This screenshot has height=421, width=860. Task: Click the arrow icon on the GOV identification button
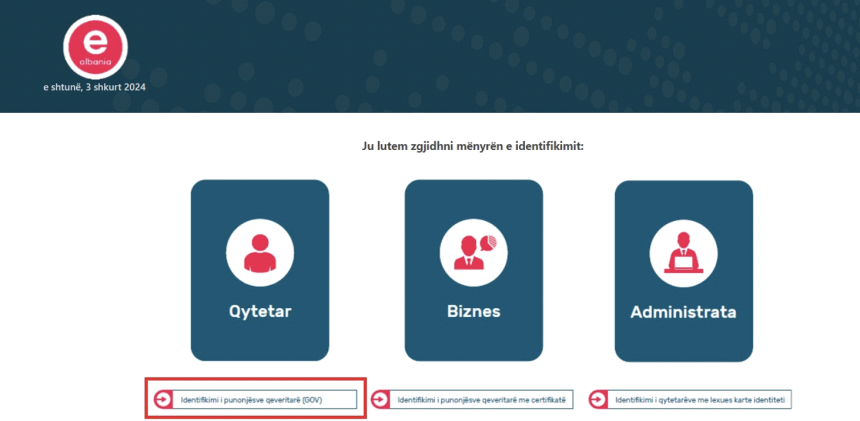pyautogui.click(x=163, y=399)
